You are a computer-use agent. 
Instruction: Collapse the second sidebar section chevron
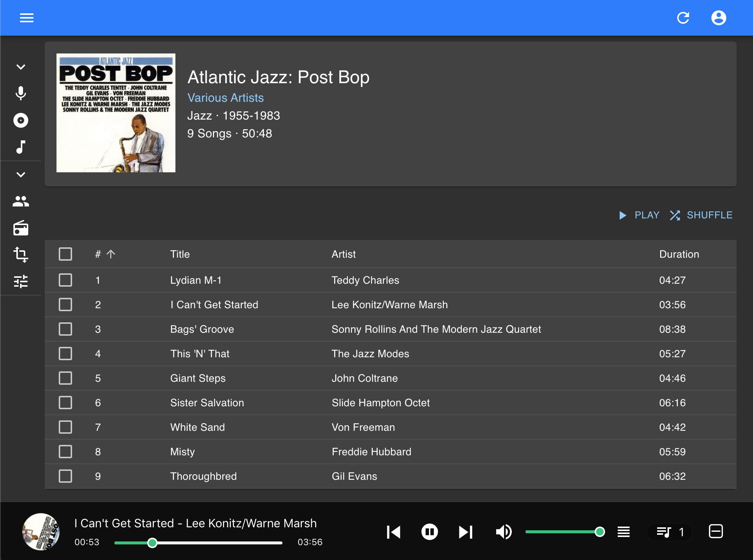(21, 175)
